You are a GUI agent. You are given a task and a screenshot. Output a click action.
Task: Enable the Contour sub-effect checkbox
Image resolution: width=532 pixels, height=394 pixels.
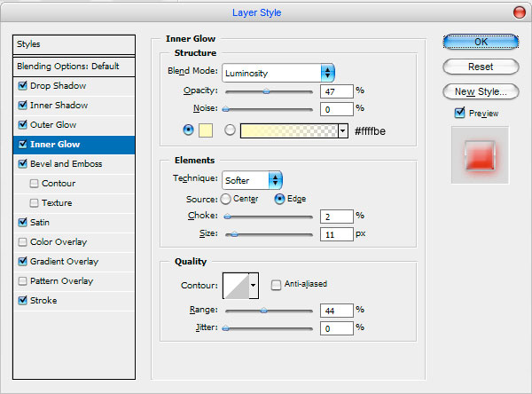pos(34,184)
